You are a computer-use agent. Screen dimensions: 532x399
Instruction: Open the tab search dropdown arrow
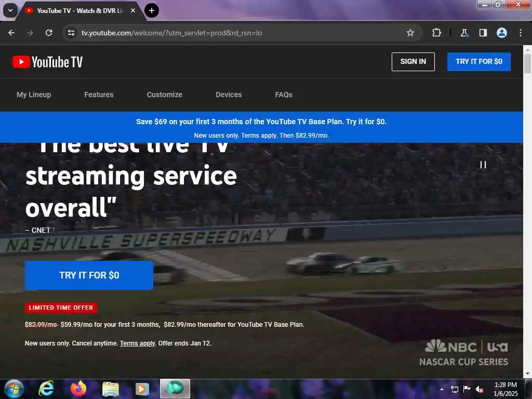coord(10,10)
